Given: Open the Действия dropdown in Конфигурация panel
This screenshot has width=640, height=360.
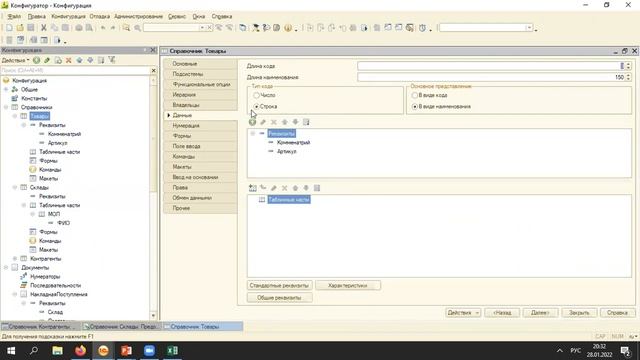Looking at the screenshot, I should [16, 60].
